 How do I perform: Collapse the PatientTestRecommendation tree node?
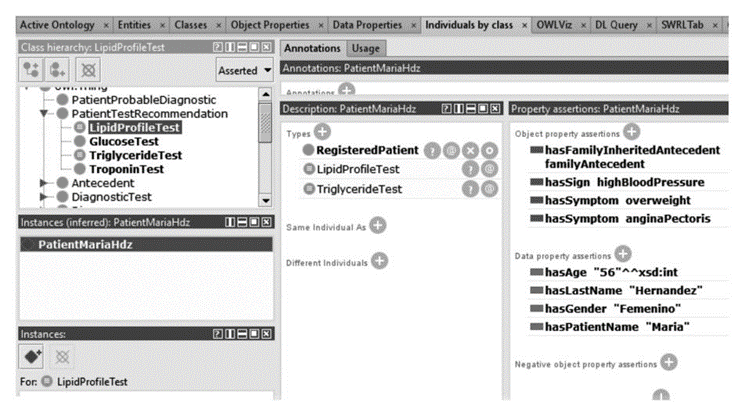point(46,114)
